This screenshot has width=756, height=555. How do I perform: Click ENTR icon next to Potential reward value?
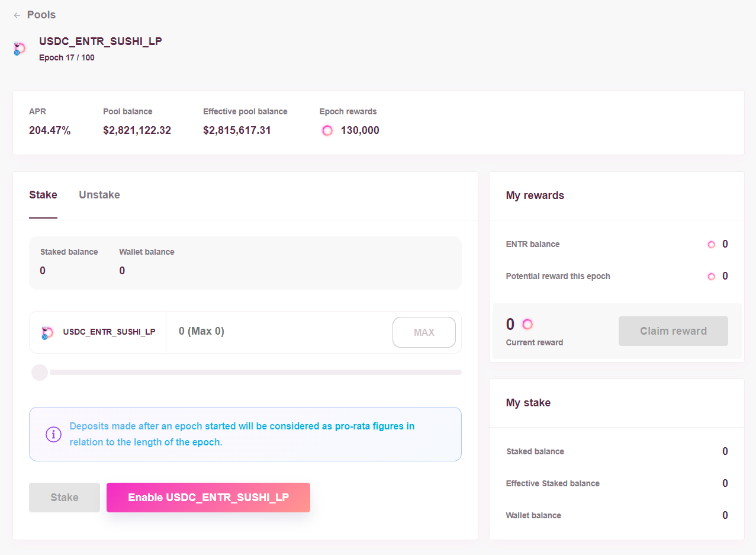pyautogui.click(x=711, y=276)
